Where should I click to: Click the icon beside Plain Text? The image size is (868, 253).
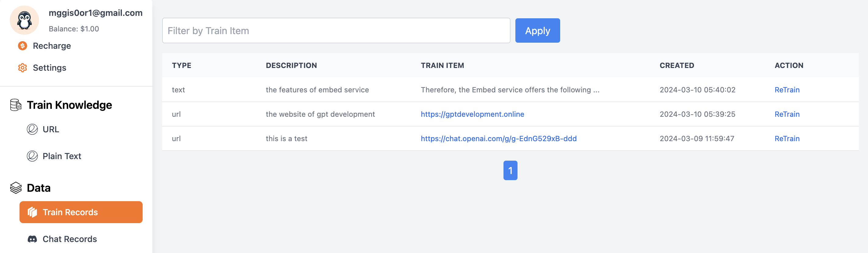tap(32, 156)
